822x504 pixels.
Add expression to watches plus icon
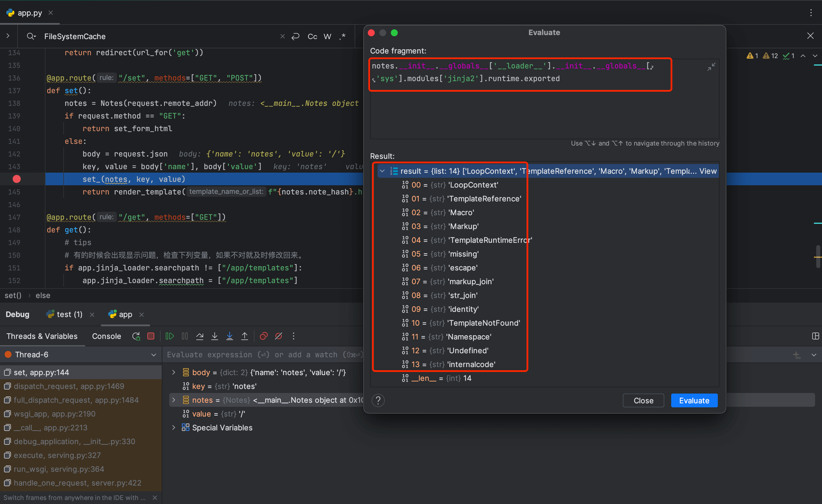(797, 355)
